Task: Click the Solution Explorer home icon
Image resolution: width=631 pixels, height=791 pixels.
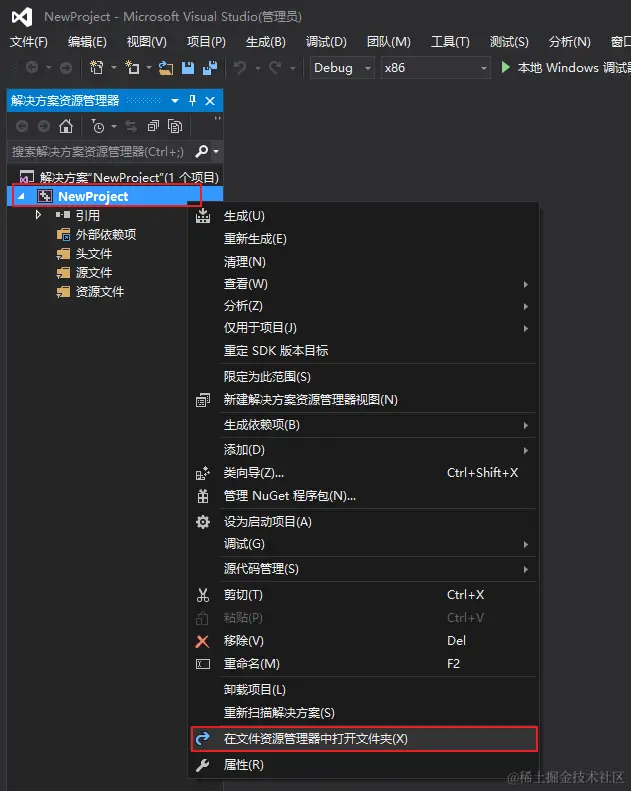Action: (x=66, y=126)
